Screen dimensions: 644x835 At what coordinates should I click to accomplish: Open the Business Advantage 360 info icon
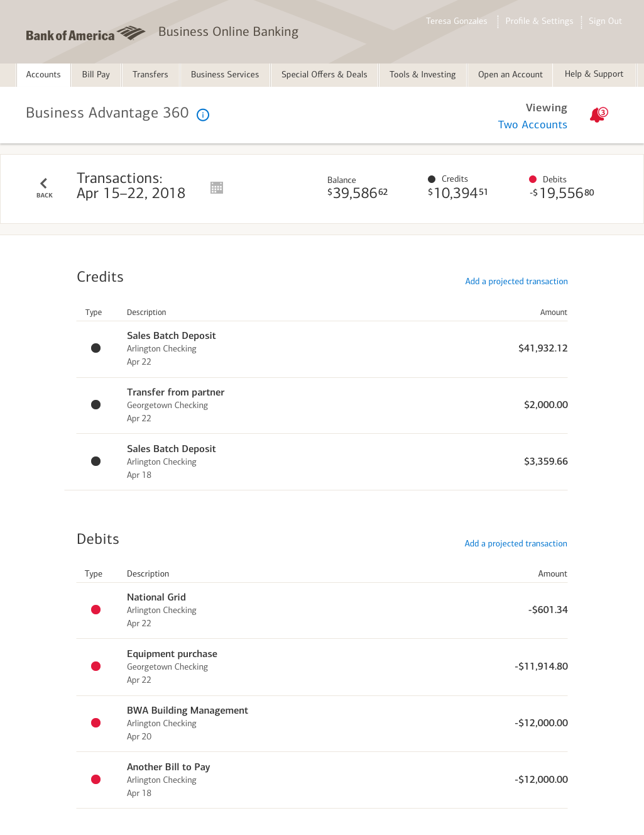click(203, 114)
